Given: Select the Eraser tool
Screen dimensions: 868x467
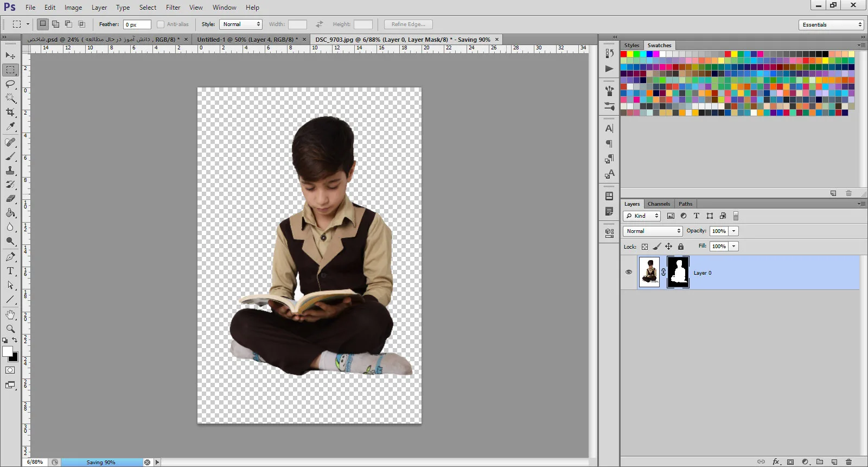Looking at the screenshot, I should pyautogui.click(x=10, y=199).
